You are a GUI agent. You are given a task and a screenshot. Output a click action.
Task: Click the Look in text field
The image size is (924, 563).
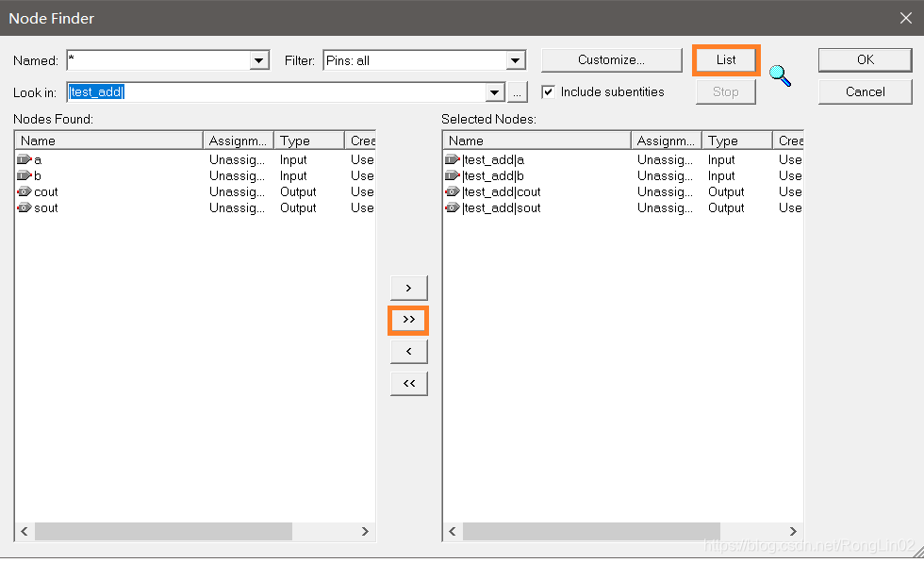[276, 92]
